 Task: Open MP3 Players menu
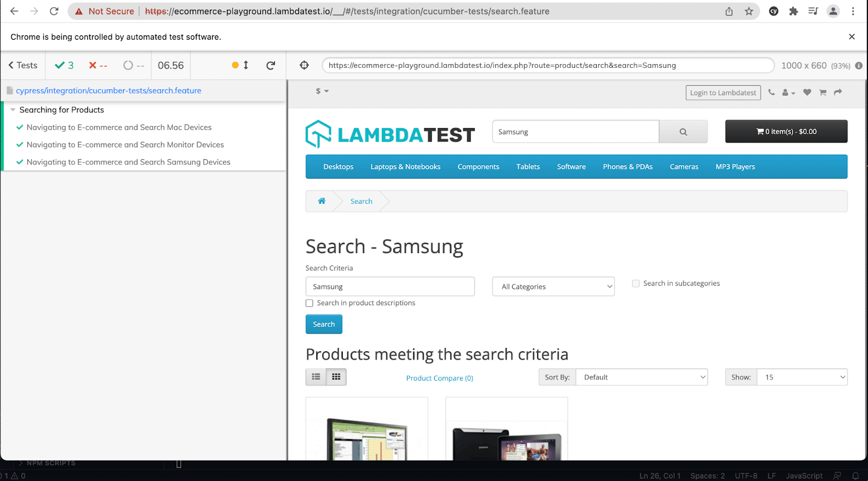pos(735,167)
